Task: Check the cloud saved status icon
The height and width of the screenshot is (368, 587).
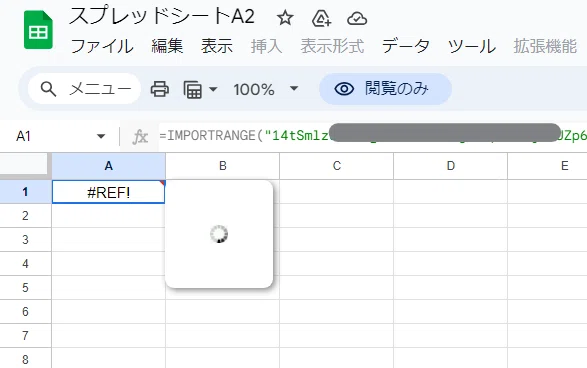Action: coord(357,18)
